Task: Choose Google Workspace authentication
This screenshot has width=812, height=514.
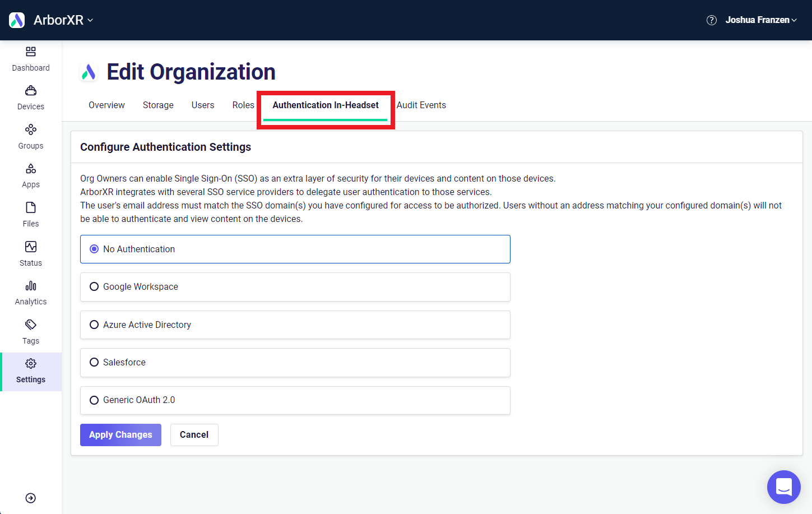Action: tap(295, 287)
